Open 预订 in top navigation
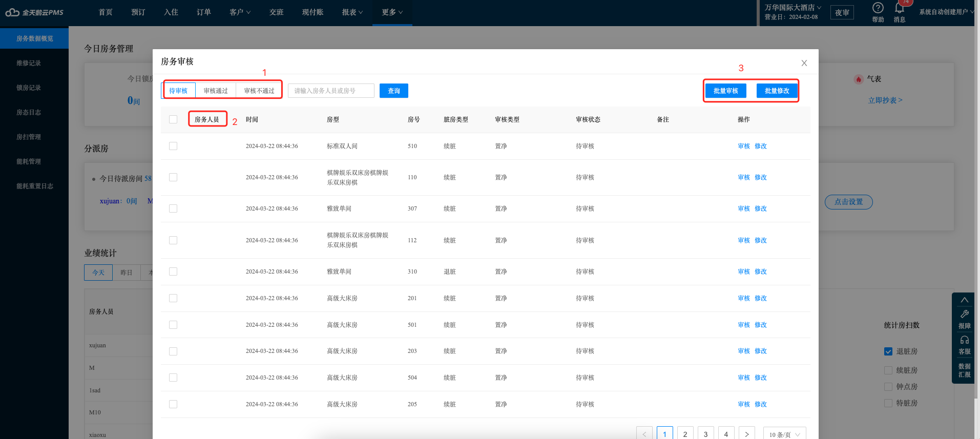 pos(138,12)
